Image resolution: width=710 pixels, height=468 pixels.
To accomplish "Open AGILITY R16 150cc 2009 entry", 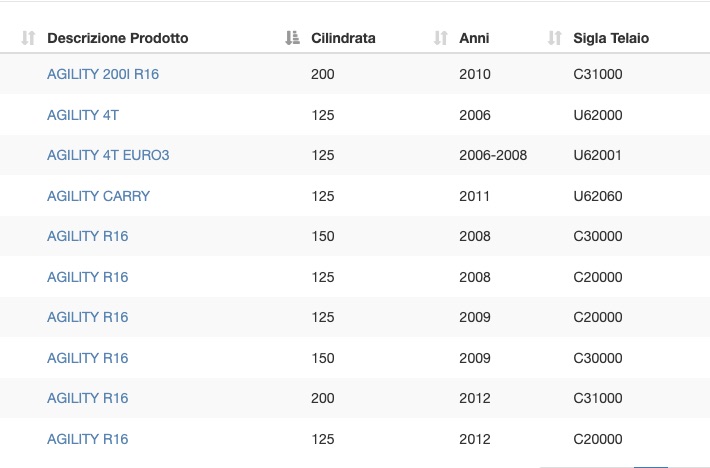I will pyautogui.click(x=88, y=358).
